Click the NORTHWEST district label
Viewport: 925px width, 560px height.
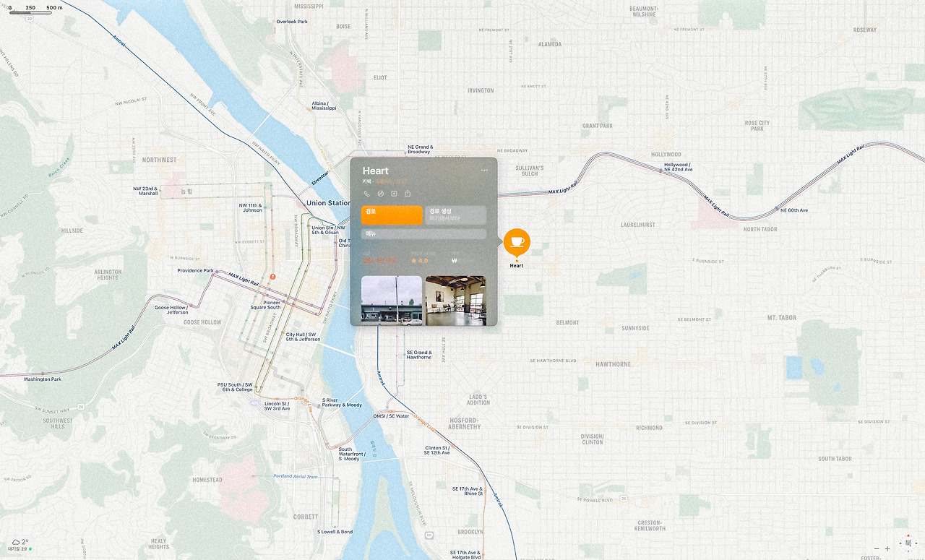coord(159,160)
